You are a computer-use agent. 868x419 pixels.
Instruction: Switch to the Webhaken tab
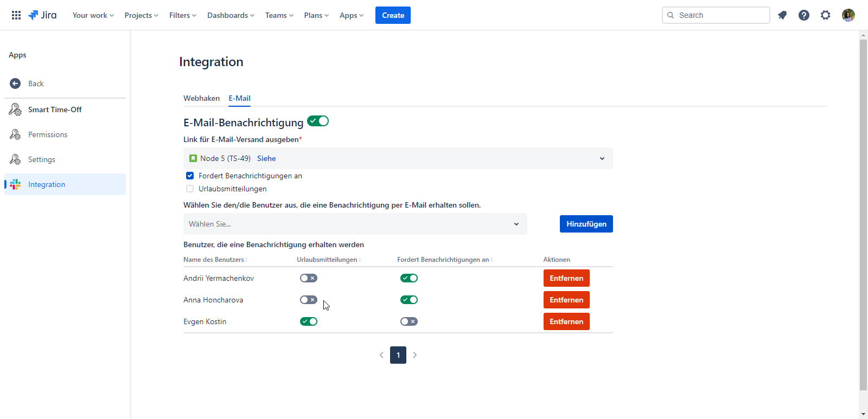tap(201, 98)
